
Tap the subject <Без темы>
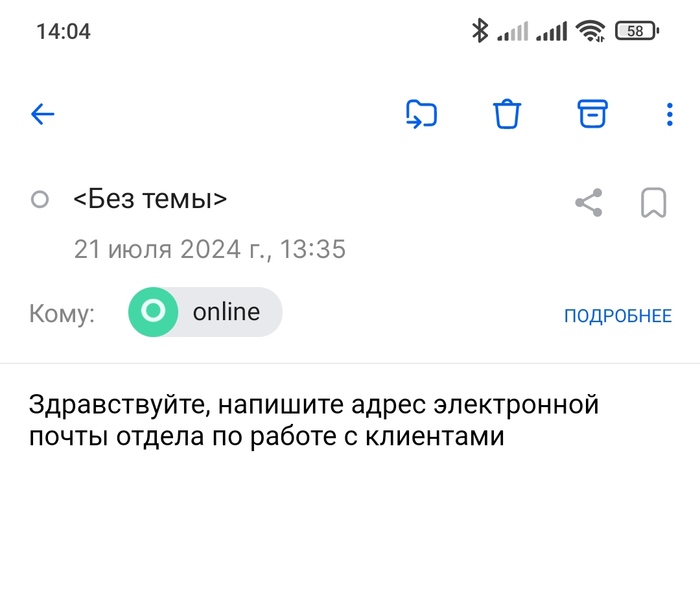click(150, 199)
